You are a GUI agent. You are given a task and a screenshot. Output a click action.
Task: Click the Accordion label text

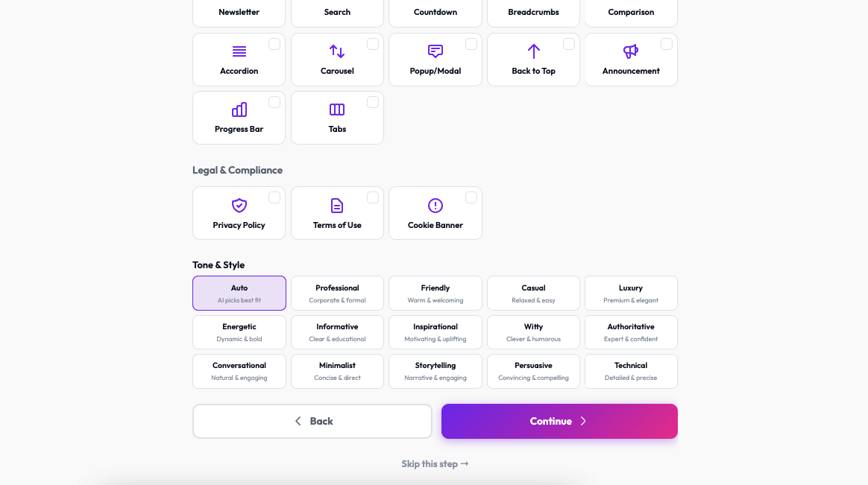coord(239,71)
